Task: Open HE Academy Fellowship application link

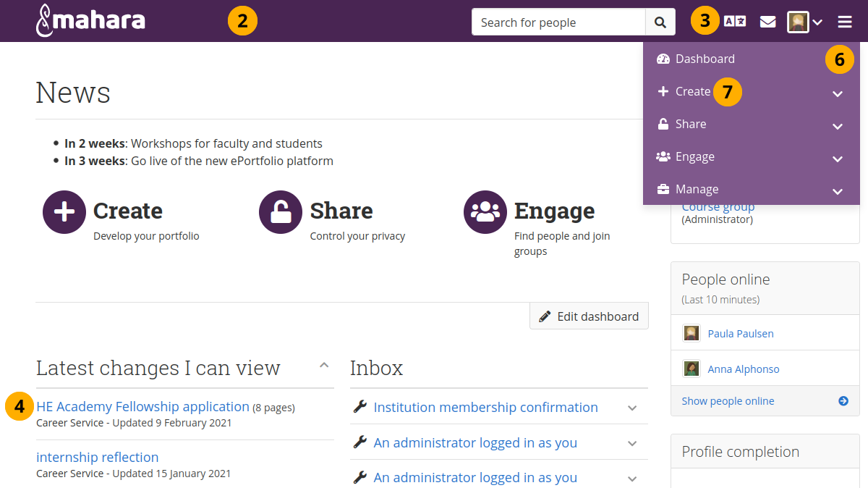Action: (x=142, y=407)
